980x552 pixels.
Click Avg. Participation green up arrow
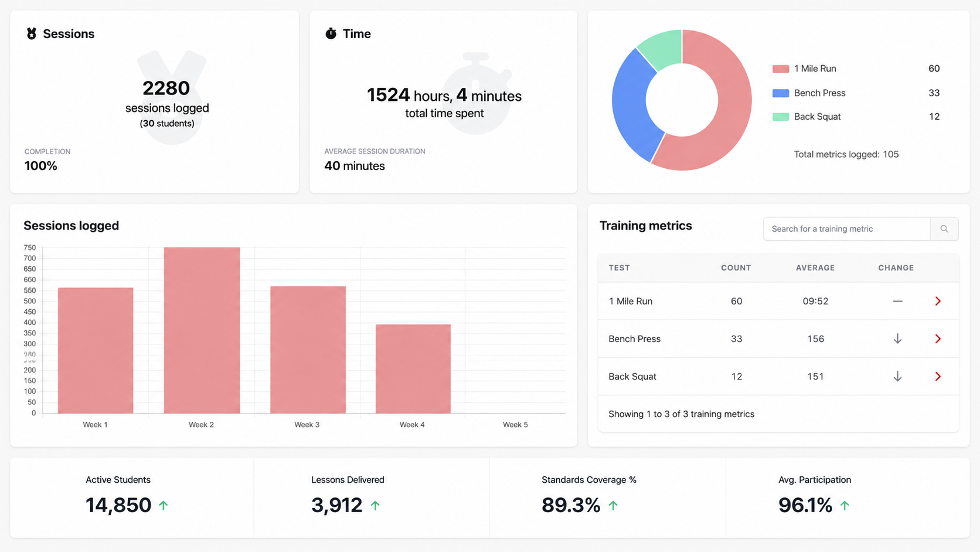[x=845, y=505]
